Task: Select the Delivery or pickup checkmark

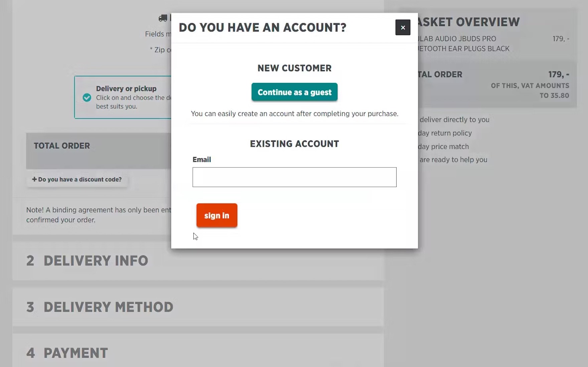Action: (x=87, y=97)
